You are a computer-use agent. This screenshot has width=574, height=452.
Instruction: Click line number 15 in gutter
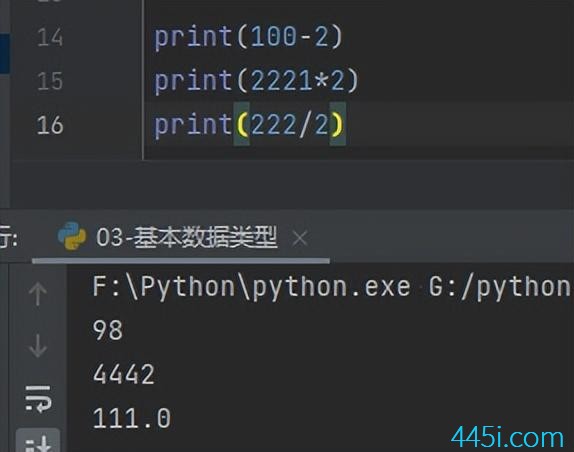[x=50, y=81]
